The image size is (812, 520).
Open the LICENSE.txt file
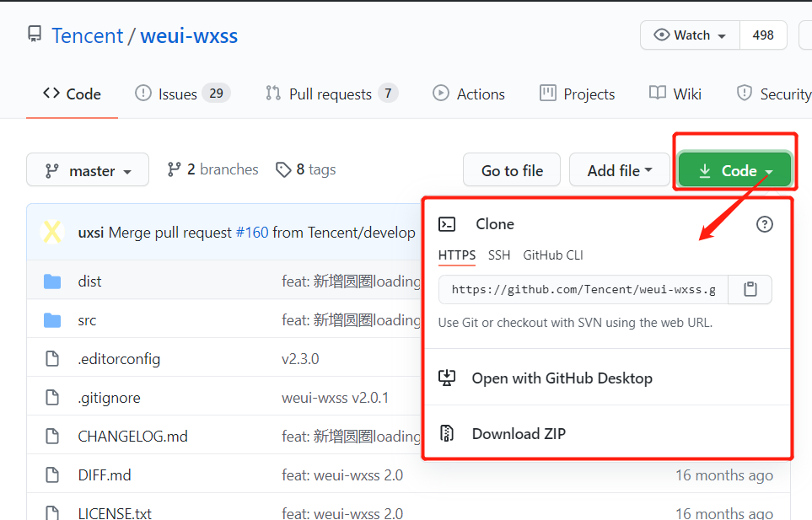tap(115, 513)
